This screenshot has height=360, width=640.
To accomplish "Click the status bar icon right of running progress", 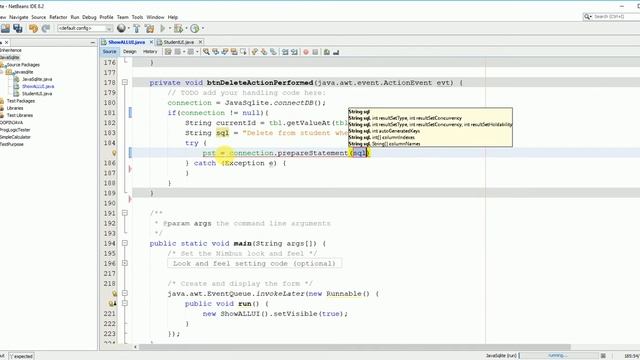I will pyautogui.click(x=603, y=356).
